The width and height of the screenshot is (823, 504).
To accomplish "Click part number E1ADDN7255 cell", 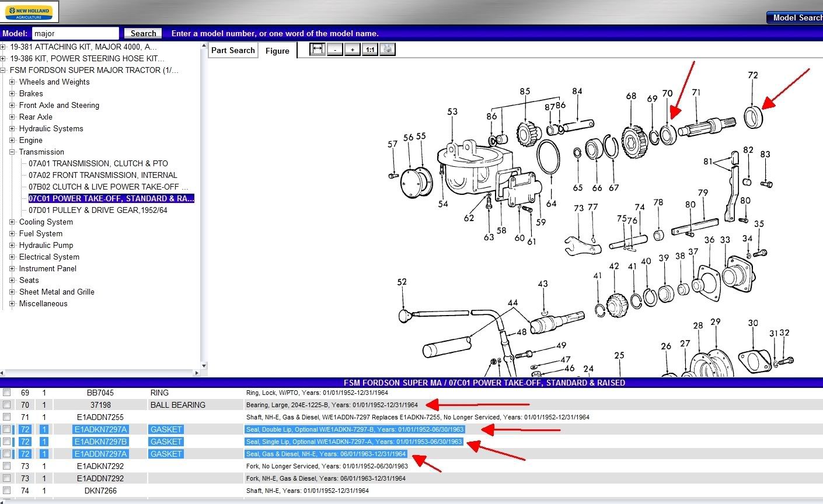I will (x=100, y=417).
